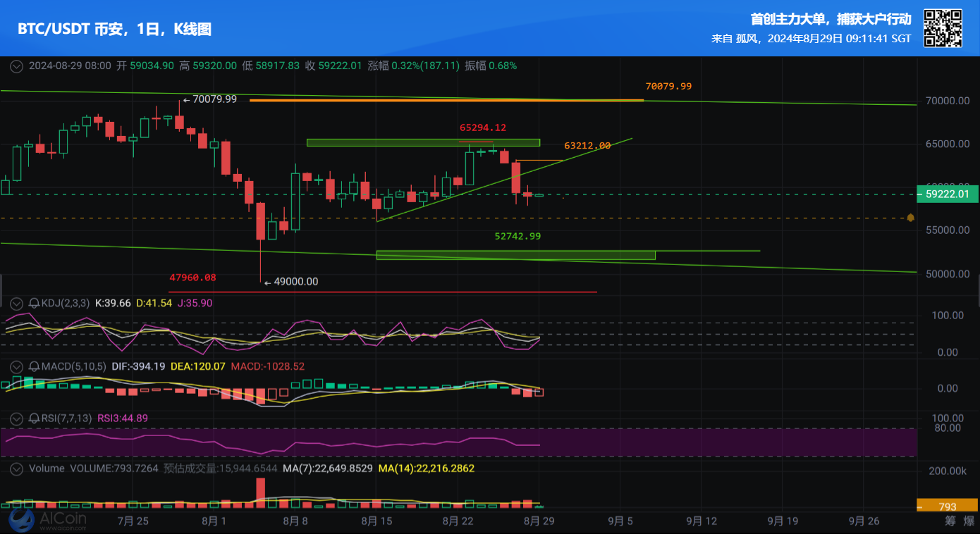Click the 筹 chip distribution button
Screen dimensions: 980x534
tap(950, 521)
